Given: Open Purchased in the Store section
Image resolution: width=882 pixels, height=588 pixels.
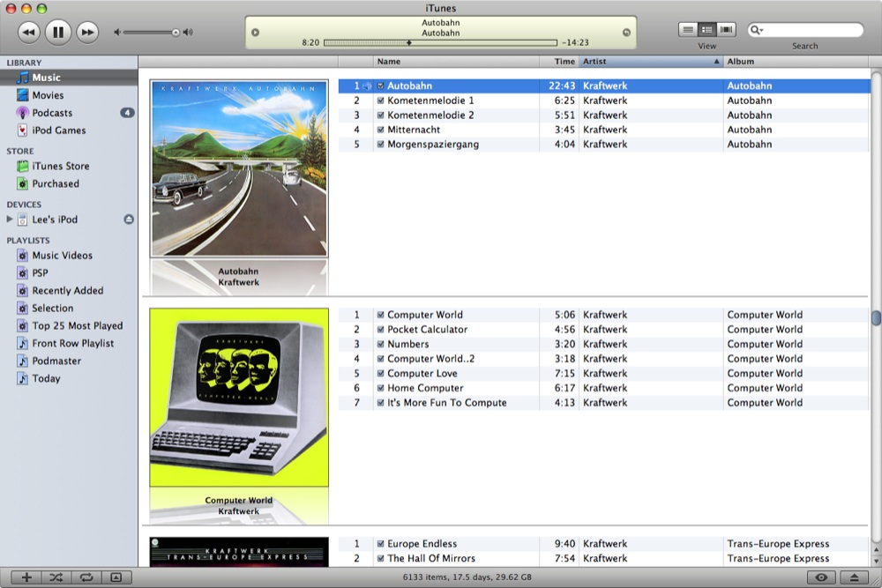Looking at the screenshot, I should point(69,183).
